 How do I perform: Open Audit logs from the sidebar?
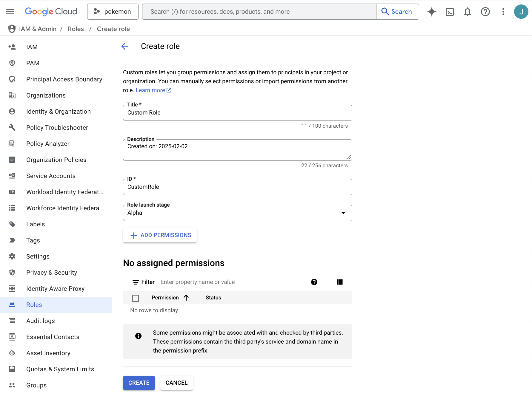pyautogui.click(x=41, y=321)
